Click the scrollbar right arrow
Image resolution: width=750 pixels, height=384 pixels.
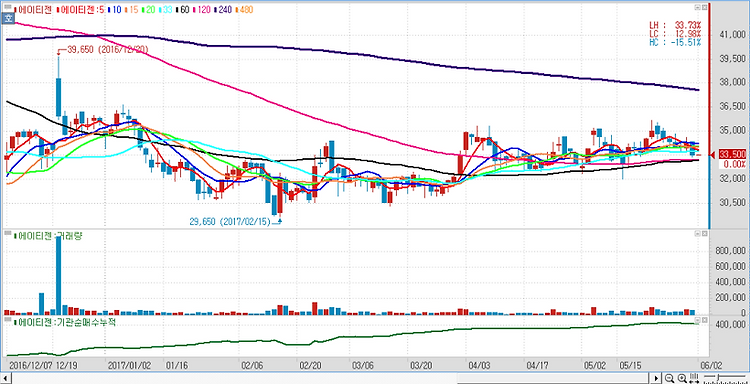(656, 379)
